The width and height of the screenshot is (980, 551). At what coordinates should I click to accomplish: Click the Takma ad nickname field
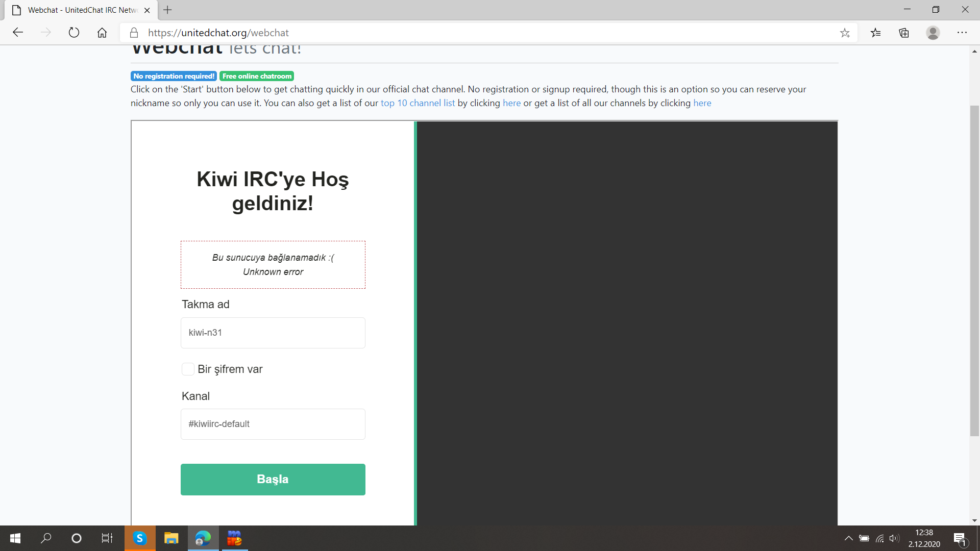tap(273, 333)
